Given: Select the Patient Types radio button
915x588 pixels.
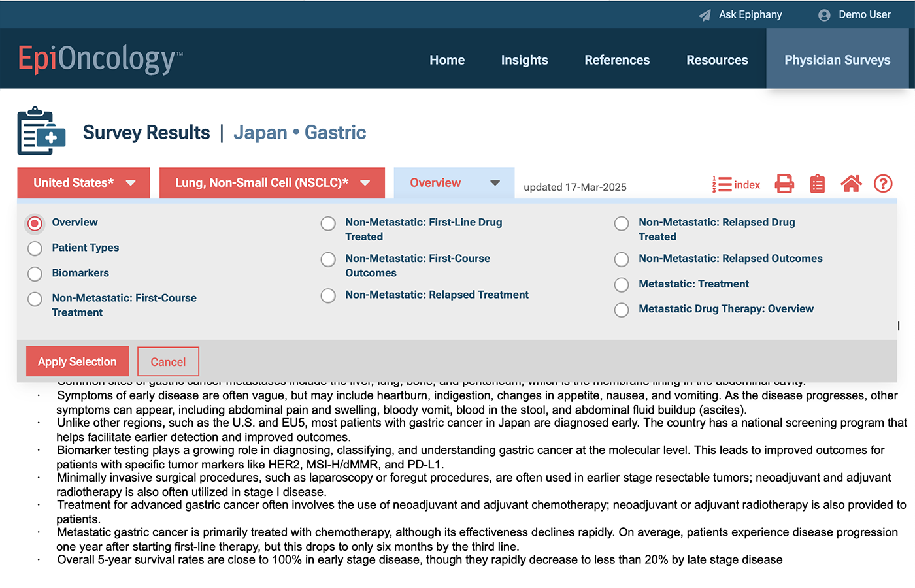Looking at the screenshot, I should click(x=35, y=248).
